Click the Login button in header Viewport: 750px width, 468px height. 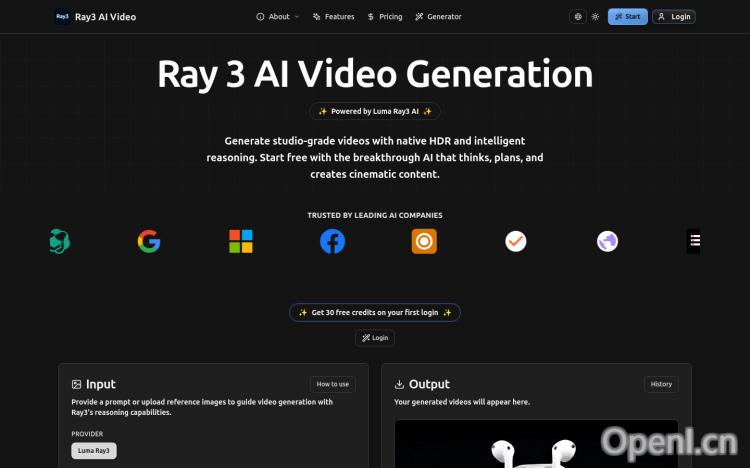[x=674, y=17]
